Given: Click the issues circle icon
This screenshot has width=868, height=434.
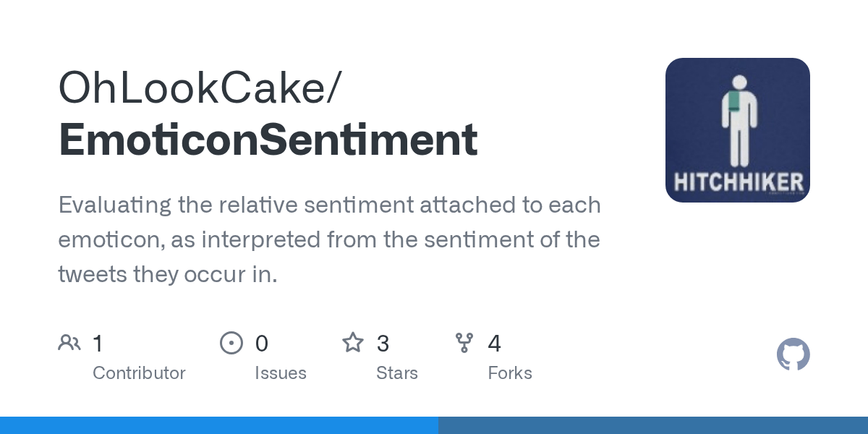Looking at the screenshot, I should click(x=231, y=343).
